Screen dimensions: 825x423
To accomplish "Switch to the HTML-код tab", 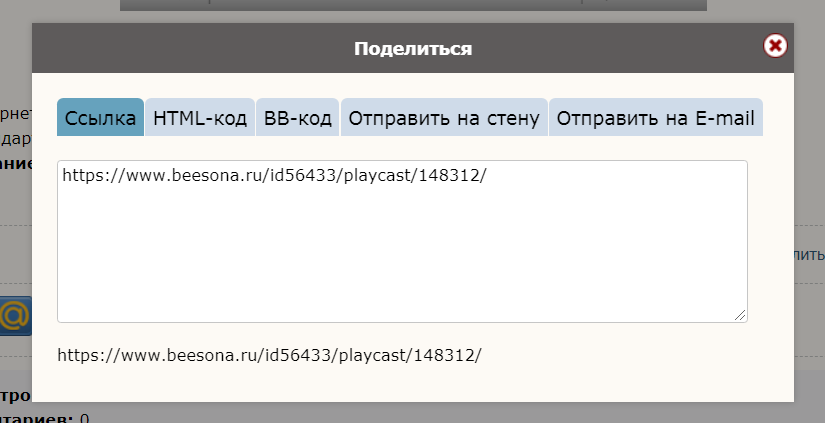I will tap(200, 118).
